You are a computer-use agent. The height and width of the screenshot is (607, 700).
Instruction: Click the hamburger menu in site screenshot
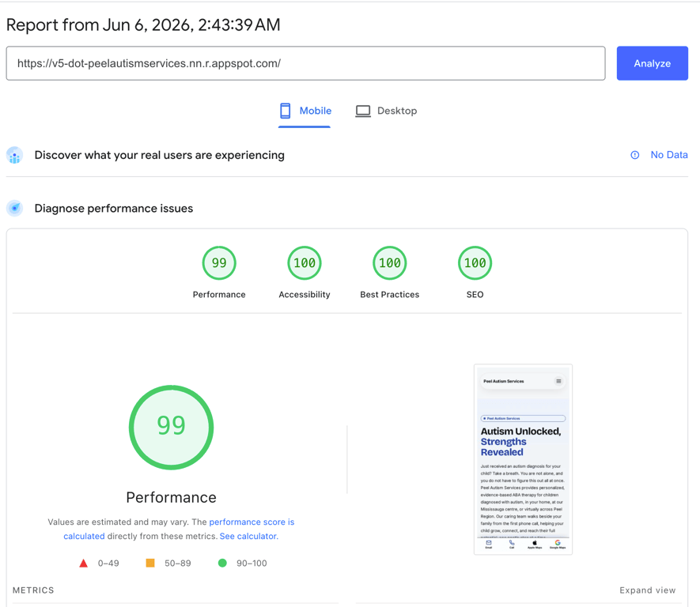pos(558,381)
